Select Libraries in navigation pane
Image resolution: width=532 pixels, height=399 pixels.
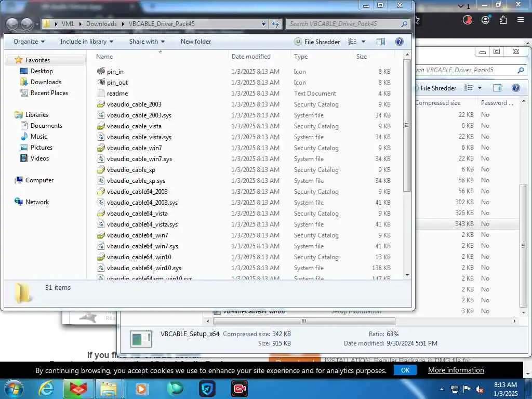pyautogui.click(x=37, y=115)
